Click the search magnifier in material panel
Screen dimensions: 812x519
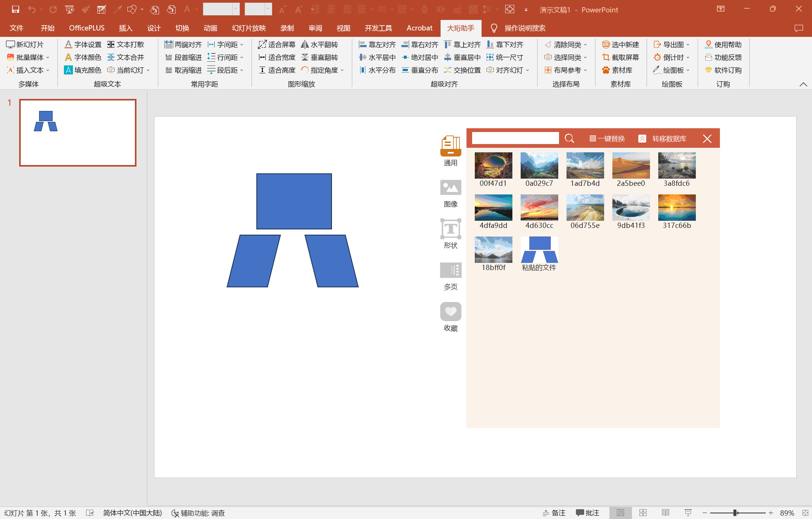[x=569, y=139]
